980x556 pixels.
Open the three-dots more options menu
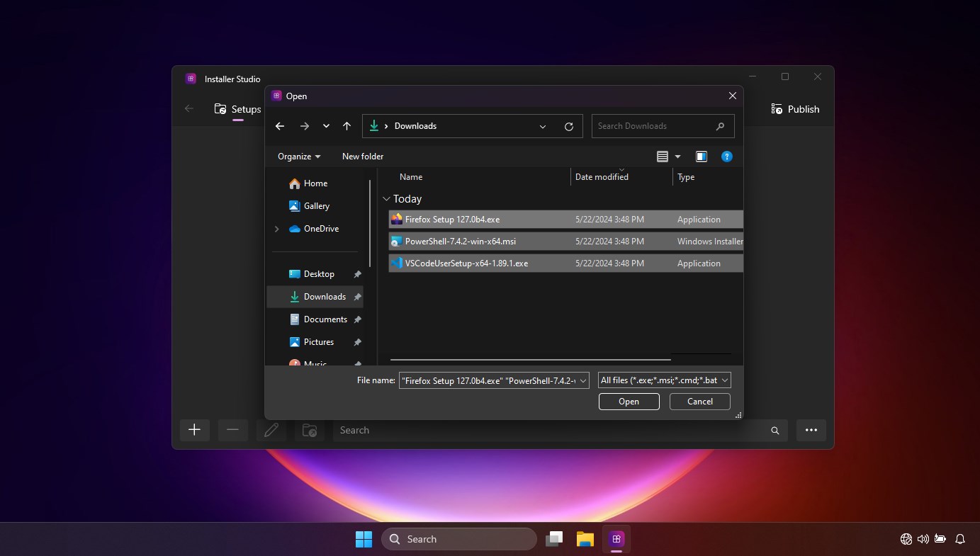click(811, 430)
